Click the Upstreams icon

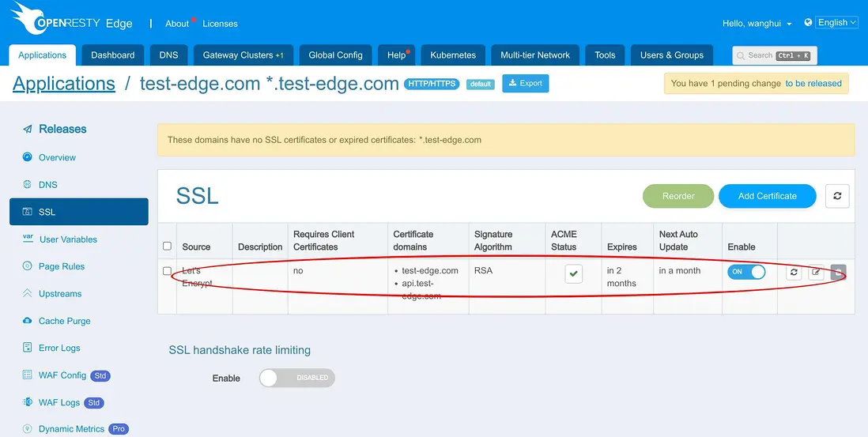27,293
